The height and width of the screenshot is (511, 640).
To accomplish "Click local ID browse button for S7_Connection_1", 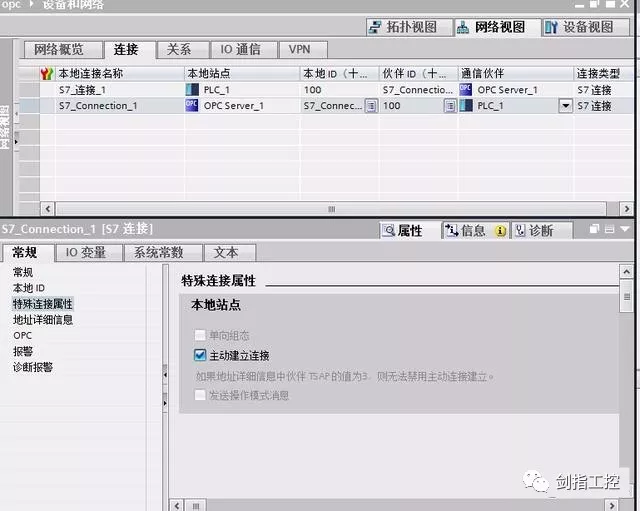I will (x=370, y=106).
